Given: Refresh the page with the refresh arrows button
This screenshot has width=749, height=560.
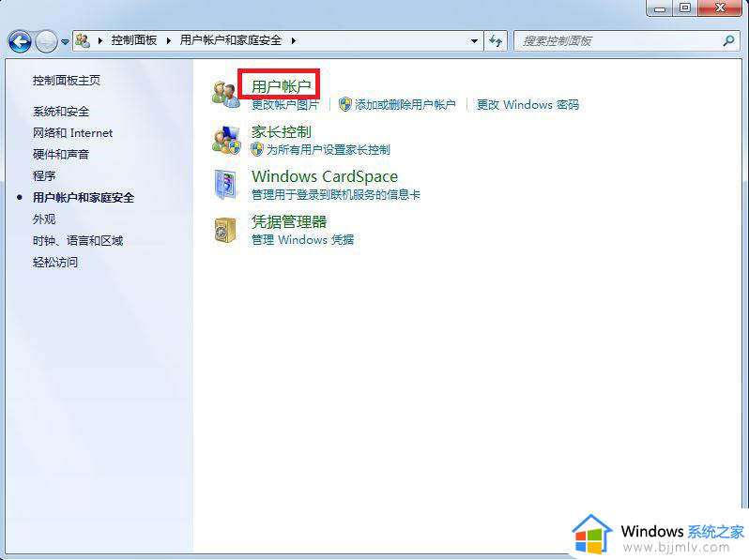Looking at the screenshot, I should coord(496,41).
